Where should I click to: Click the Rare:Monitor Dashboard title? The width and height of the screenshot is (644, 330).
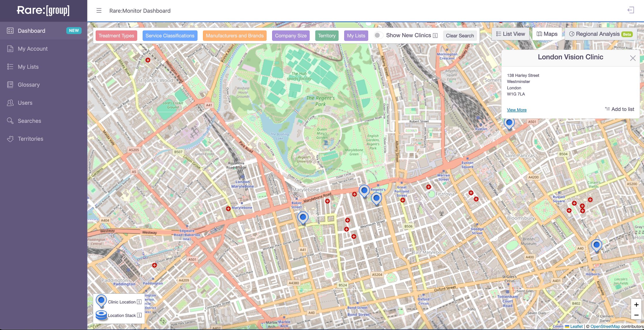coord(140,11)
